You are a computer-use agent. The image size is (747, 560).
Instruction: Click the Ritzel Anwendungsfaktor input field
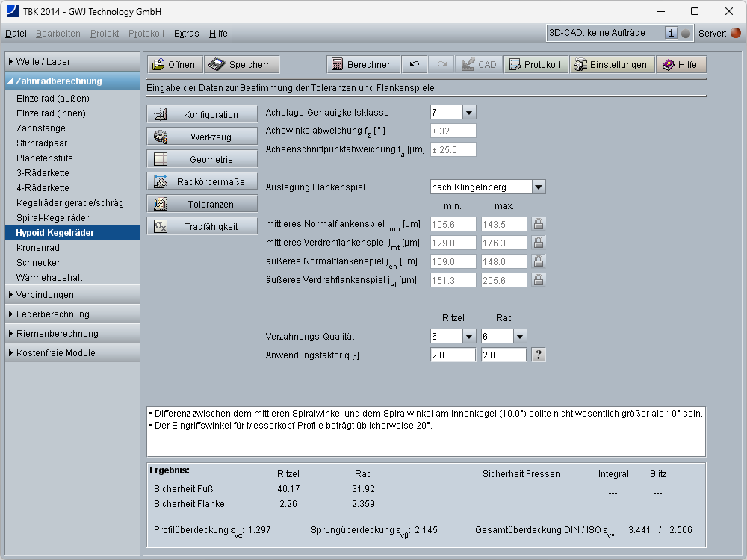point(453,355)
